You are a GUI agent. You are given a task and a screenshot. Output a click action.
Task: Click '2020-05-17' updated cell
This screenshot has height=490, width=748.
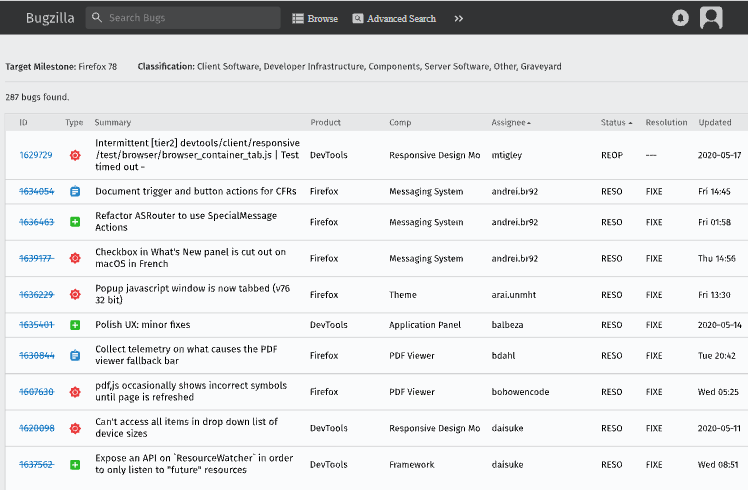(719, 155)
